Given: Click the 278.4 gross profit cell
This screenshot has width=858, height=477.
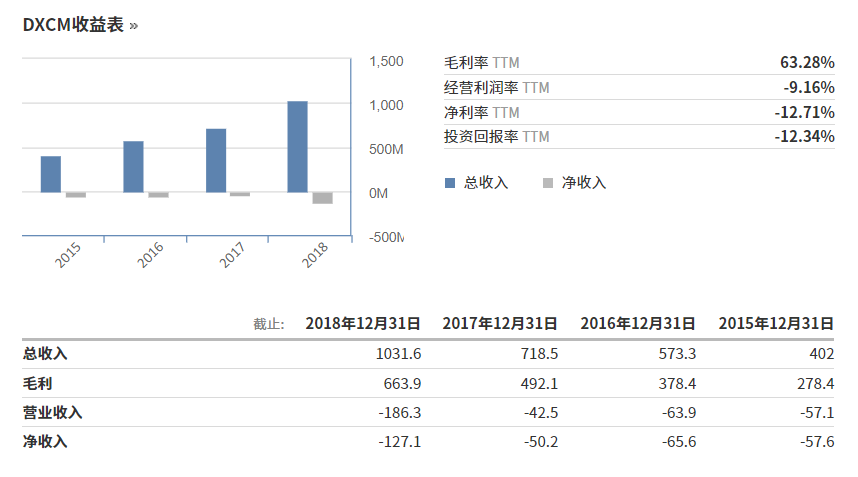Looking at the screenshot, I should pos(815,383).
